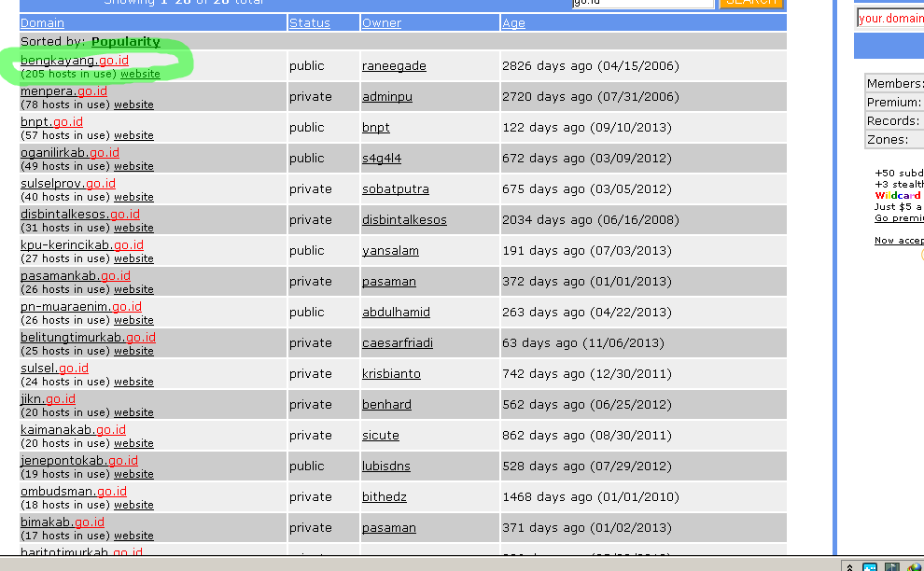Open owner profile adminpu
Viewport: 924px width, 571px height.
(x=386, y=97)
